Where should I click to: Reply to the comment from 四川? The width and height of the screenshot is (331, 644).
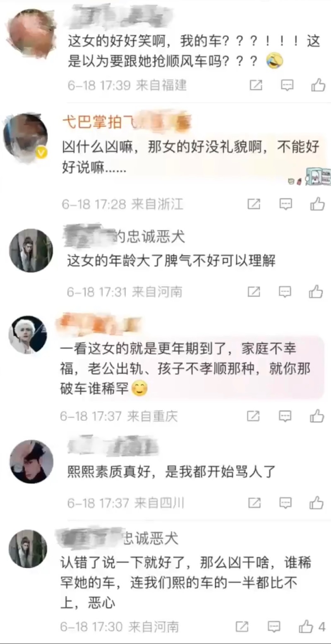pyautogui.click(x=285, y=503)
